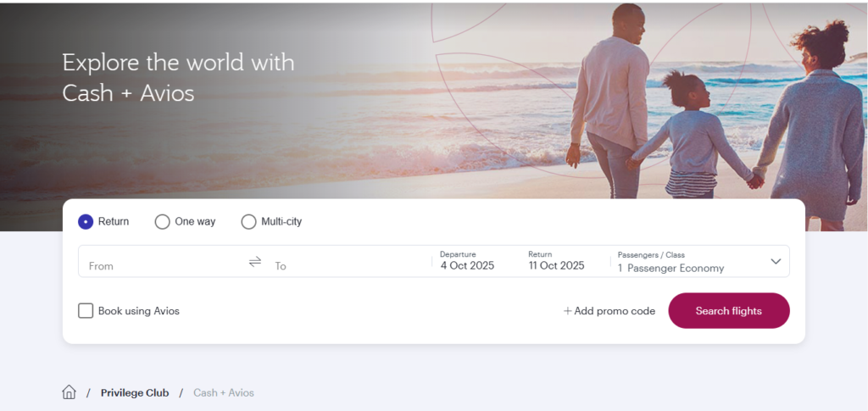Click the home icon in the breadcrumb
This screenshot has width=868, height=411.
[x=70, y=392]
